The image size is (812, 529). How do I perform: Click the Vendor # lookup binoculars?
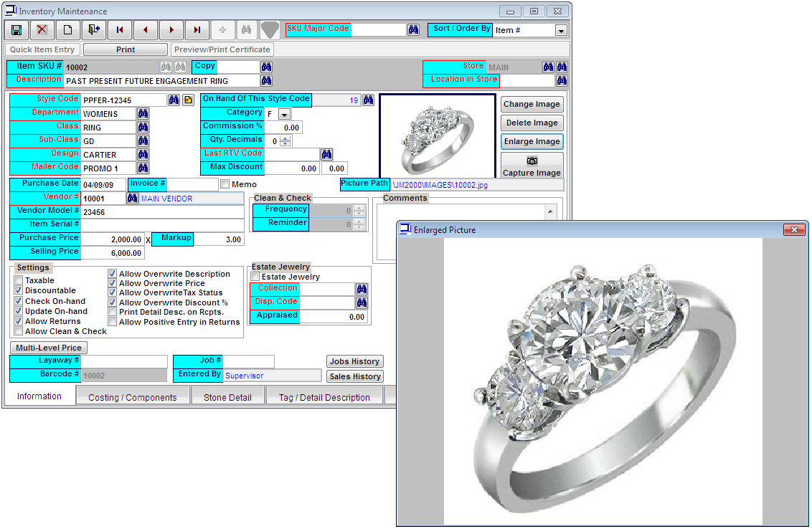tap(131, 199)
